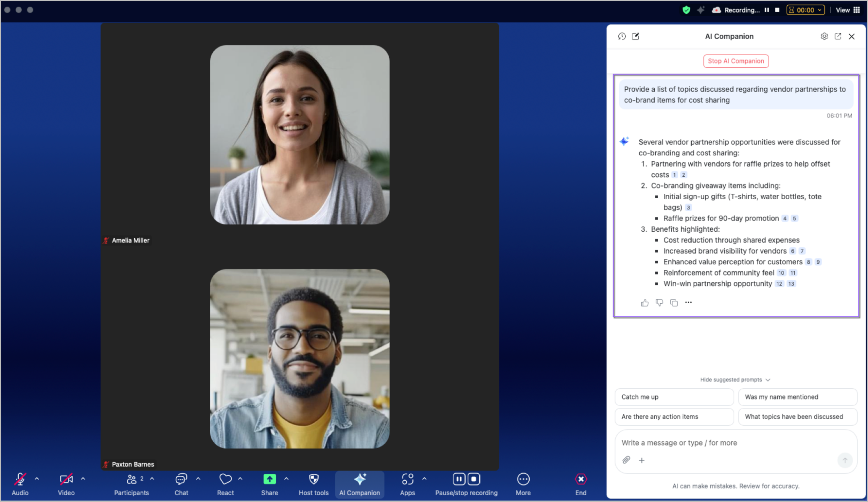
Task: Give thumbs down to AI response
Action: tap(659, 303)
